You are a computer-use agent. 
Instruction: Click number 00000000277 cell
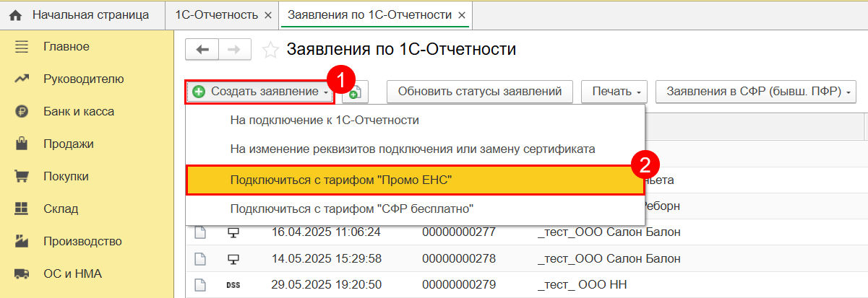[x=459, y=232]
